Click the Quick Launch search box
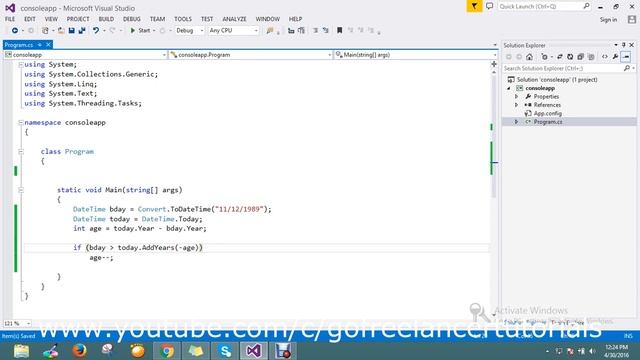Viewport: 640px width, 360px height. click(x=544, y=7)
